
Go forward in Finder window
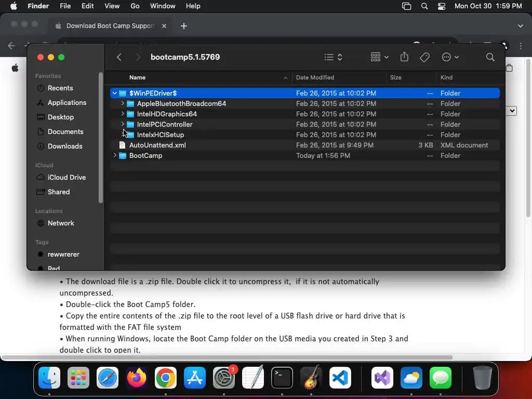click(137, 57)
